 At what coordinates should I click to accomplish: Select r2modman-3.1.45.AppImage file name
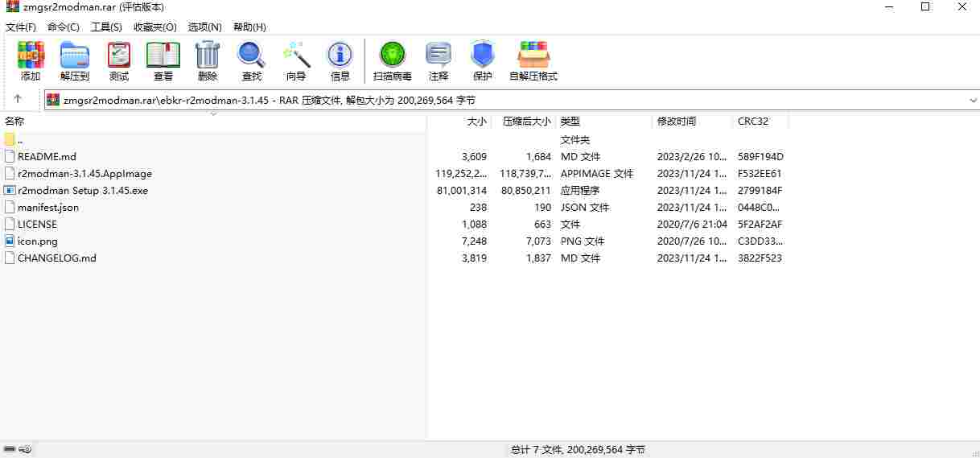84,173
